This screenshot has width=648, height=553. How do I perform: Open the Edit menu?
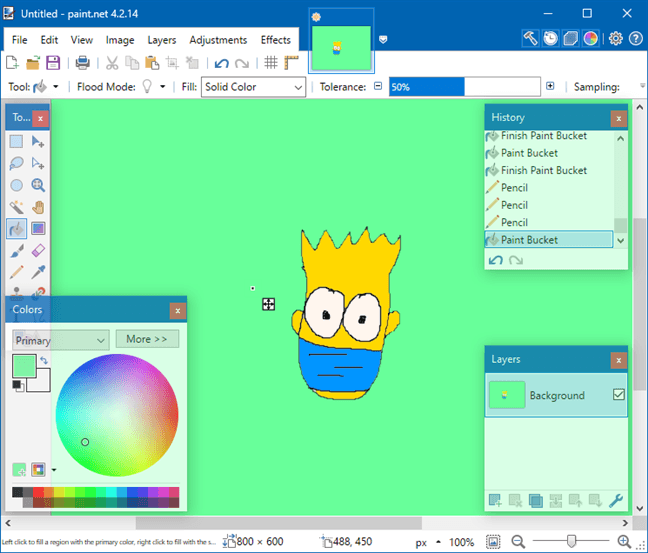coord(49,40)
